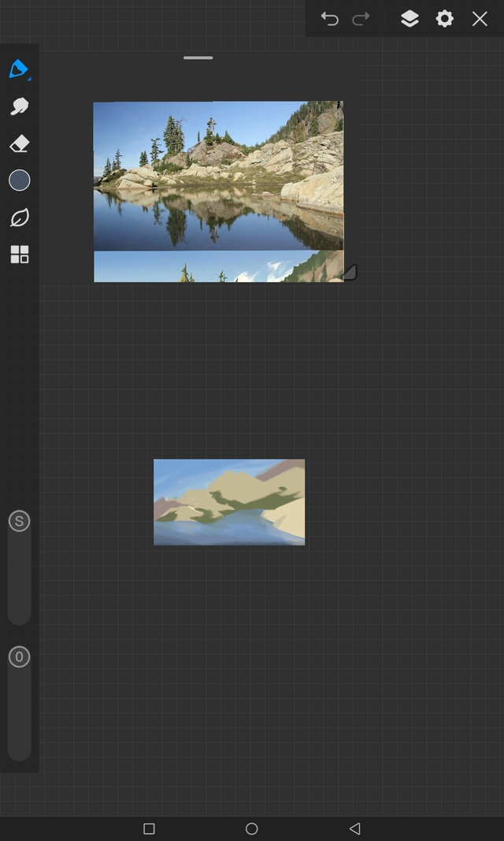Tap the lake reference photo
Screen dimensions: 504x841
click(x=218, y=176)
